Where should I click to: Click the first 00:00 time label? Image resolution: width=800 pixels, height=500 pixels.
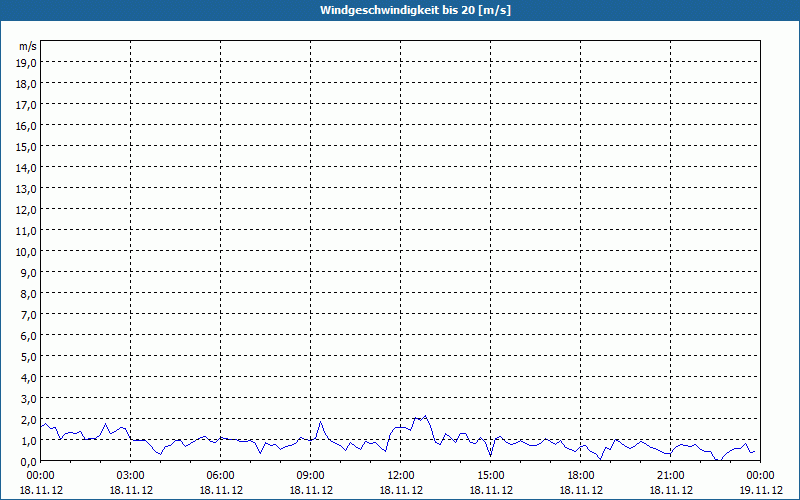[41, 476]
